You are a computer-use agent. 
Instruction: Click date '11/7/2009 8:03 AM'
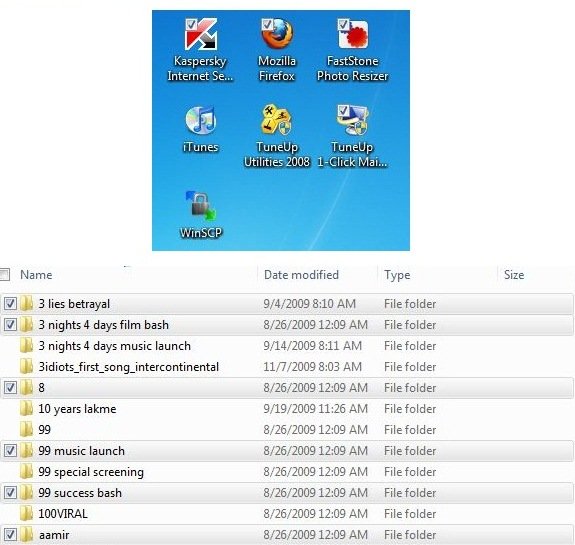[312, 367]
